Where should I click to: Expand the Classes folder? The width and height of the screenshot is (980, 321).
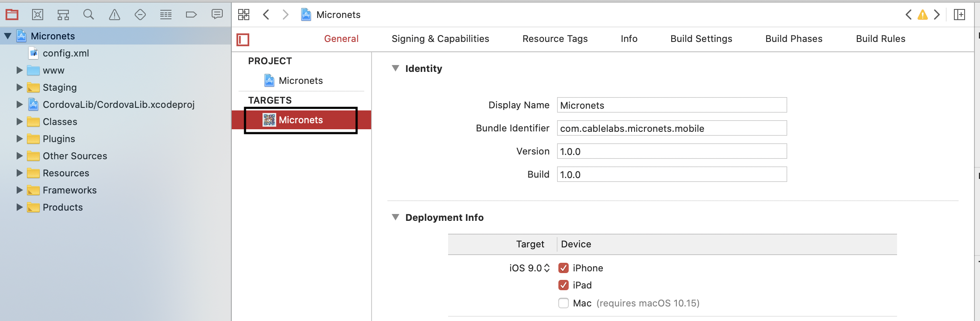[x=19, y=122]
